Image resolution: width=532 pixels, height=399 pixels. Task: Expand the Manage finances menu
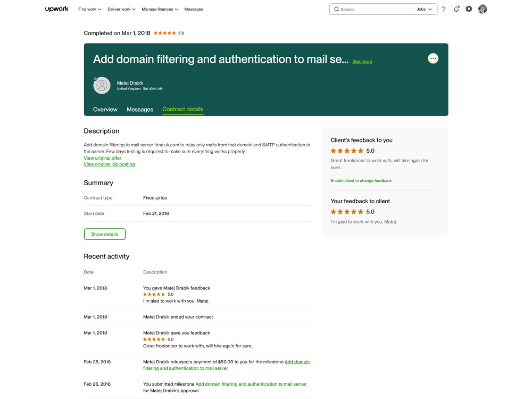(160, 9)
